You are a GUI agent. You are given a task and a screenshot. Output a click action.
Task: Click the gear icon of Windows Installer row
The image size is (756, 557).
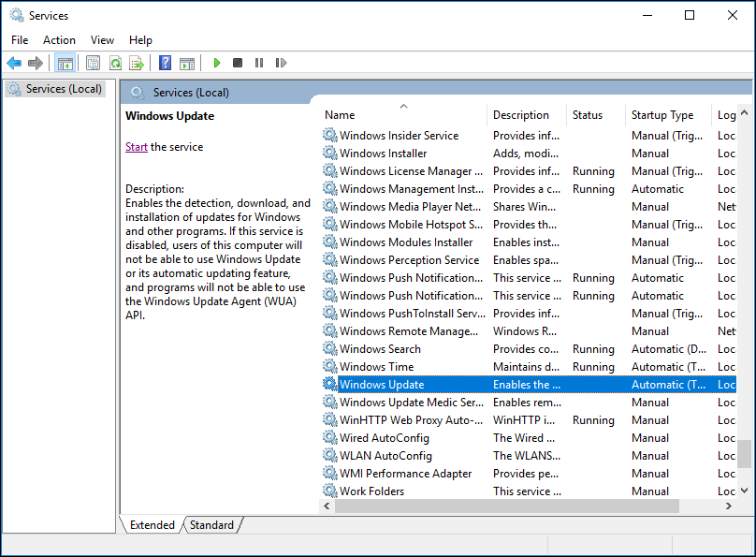click(x=329, y=153)
